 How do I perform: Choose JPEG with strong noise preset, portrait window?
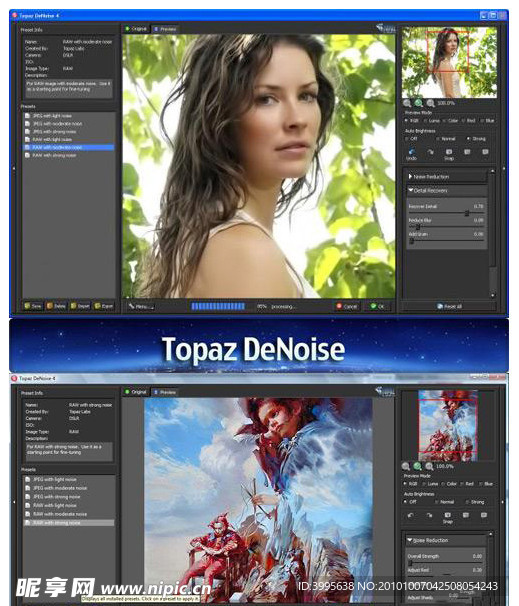click(x=69, y=131)
